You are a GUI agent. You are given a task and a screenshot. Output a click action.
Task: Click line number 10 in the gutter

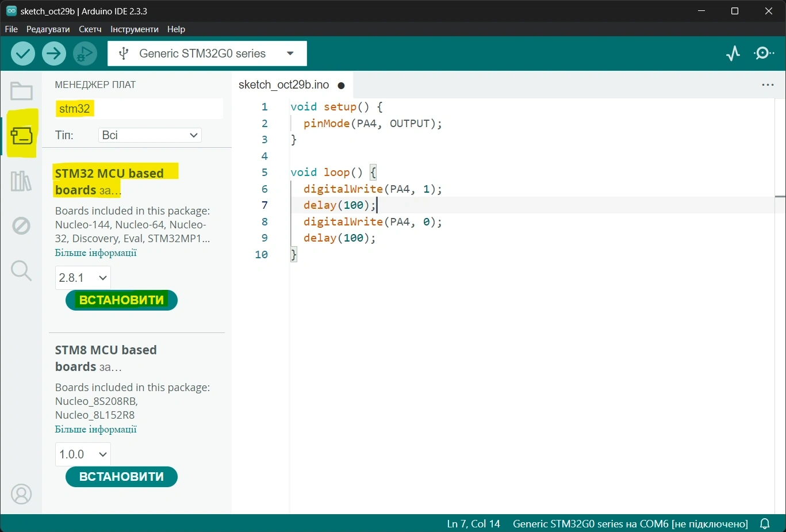tap(261, 255)
